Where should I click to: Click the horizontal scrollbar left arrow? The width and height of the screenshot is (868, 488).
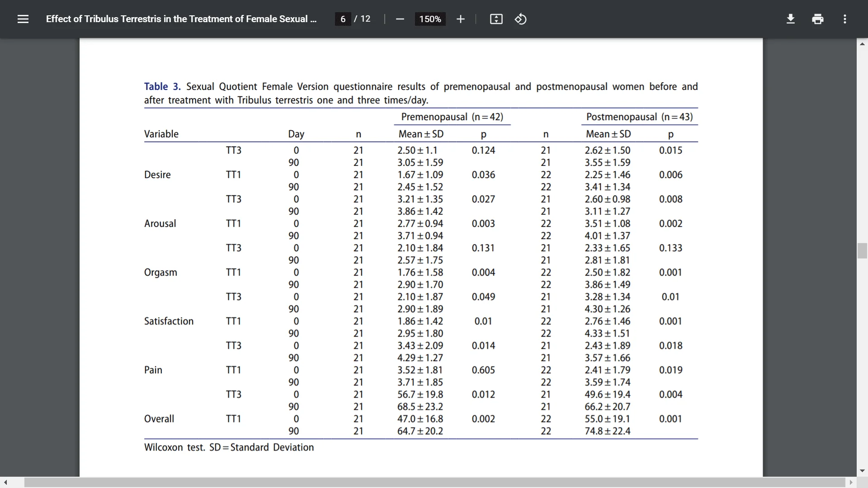point(5,483)
